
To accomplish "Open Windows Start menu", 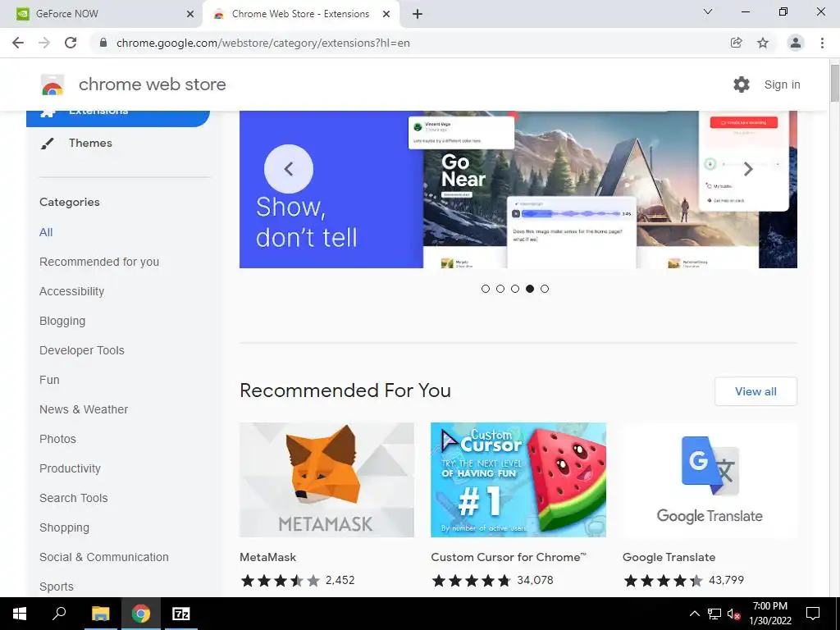I will (20, 614).
